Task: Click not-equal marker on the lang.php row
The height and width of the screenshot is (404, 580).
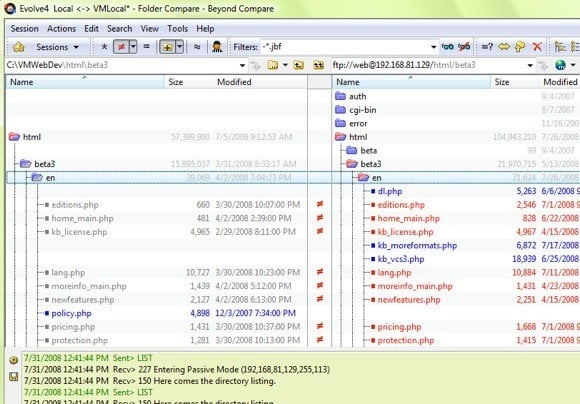Action: [x=320, y=272]
